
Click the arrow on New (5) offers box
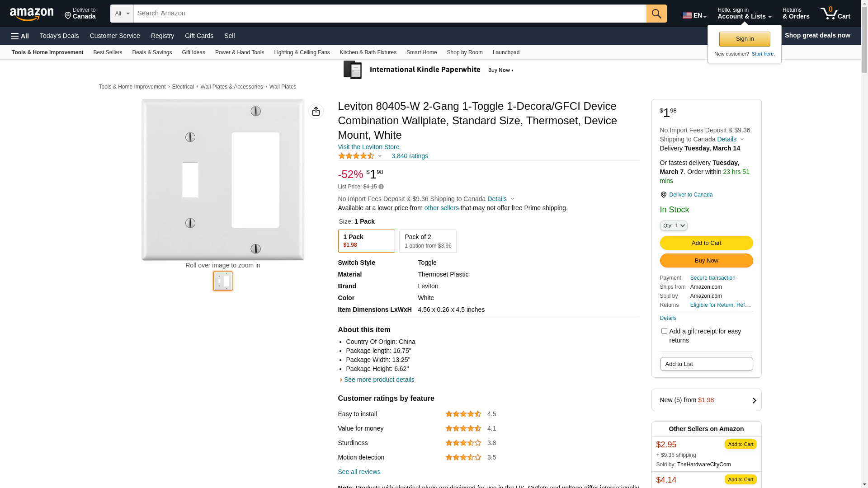click(x=754, y=400)
